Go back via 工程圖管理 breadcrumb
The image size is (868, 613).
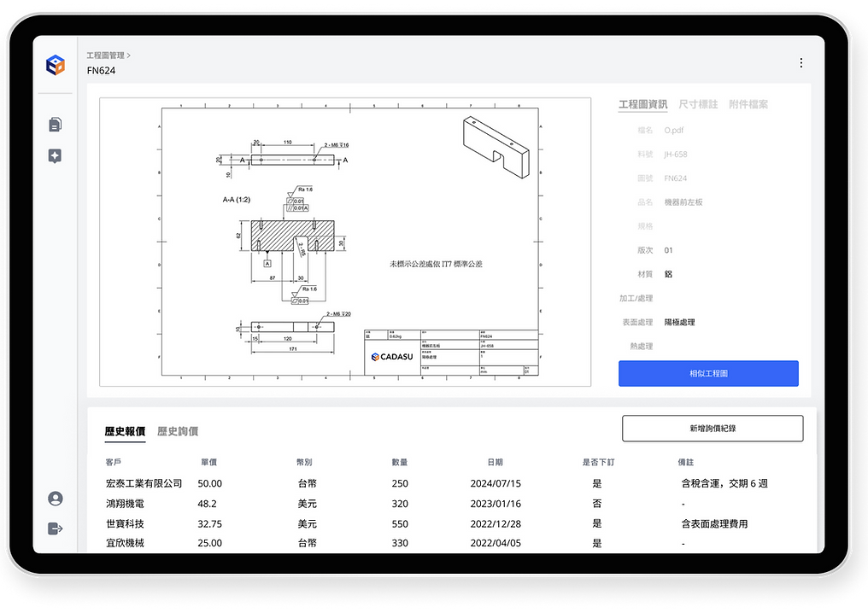tap(106, 55)
